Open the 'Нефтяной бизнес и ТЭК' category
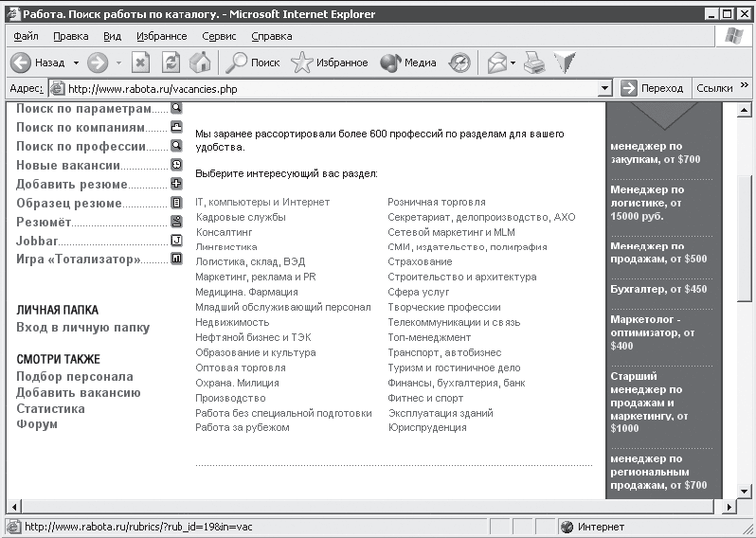Viewport: 756px width, 538px height. (253, 337)
